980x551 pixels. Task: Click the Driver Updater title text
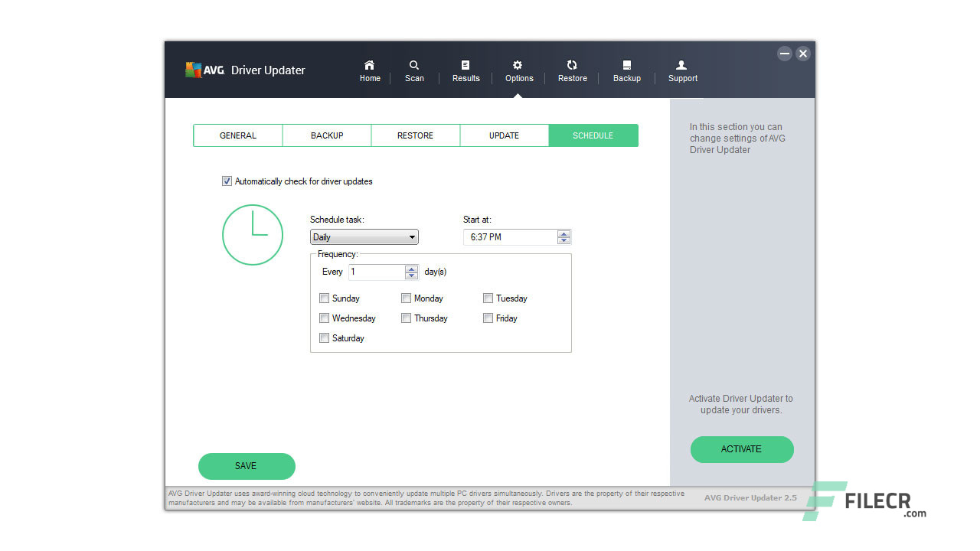click(x=268, y=70)
